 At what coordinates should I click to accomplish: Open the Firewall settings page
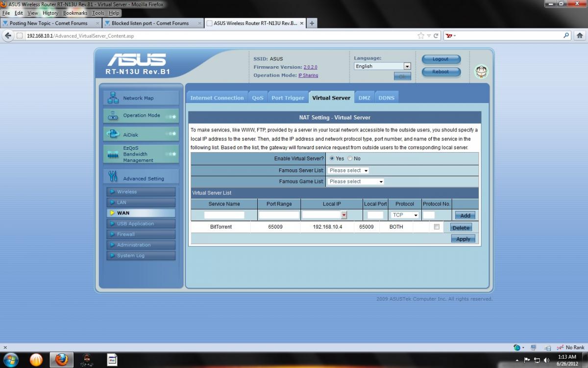pos(141,235)
